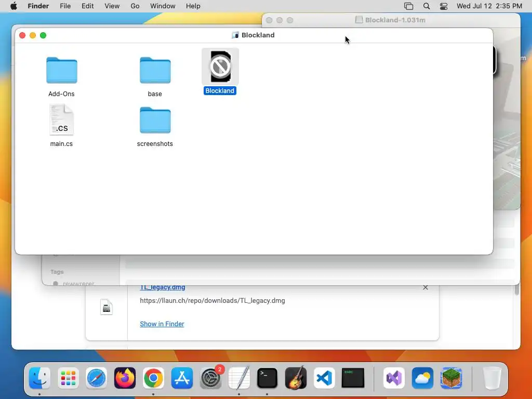Open TextEdit from the Dock

point(239,378)
